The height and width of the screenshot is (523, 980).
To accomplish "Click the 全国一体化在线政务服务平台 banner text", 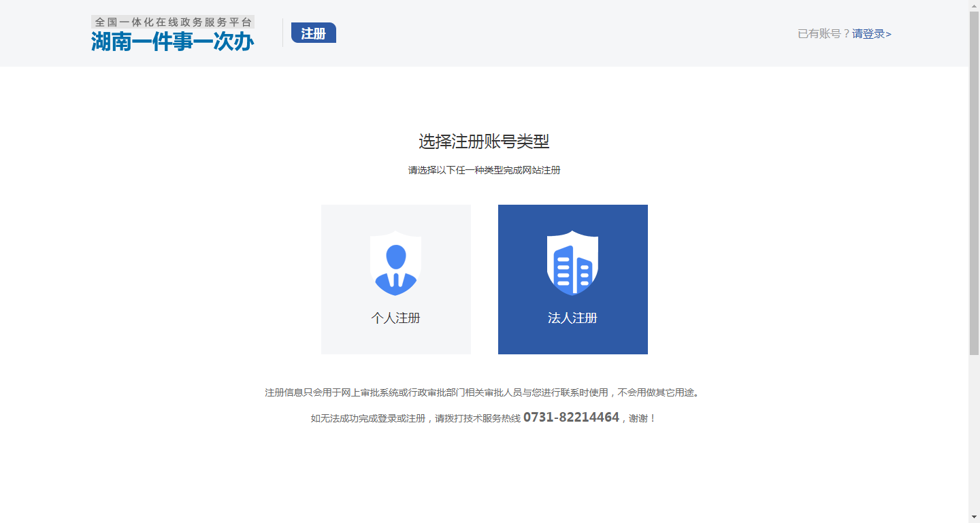I will pyautogui.click(x=173, y=22).
